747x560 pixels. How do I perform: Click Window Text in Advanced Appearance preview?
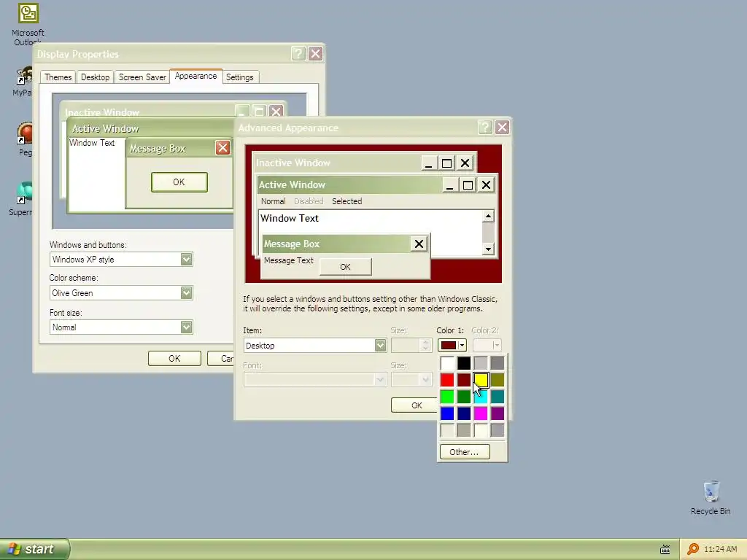pyautogui.click(x=290, y=218)
